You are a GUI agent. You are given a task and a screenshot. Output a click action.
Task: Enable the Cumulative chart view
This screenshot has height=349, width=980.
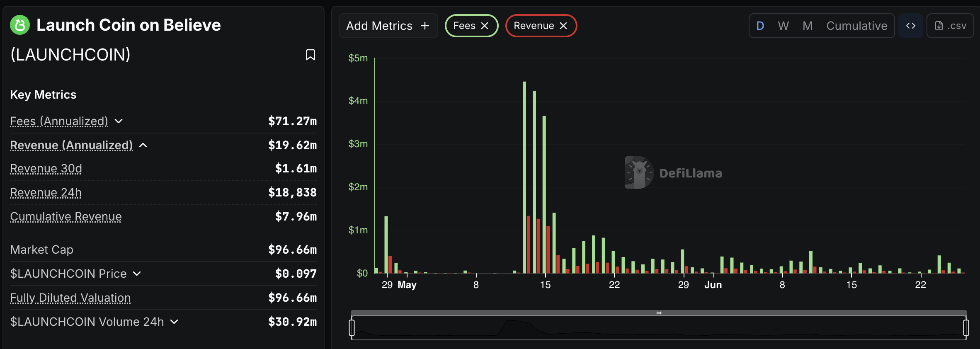(x=856, y=26)
